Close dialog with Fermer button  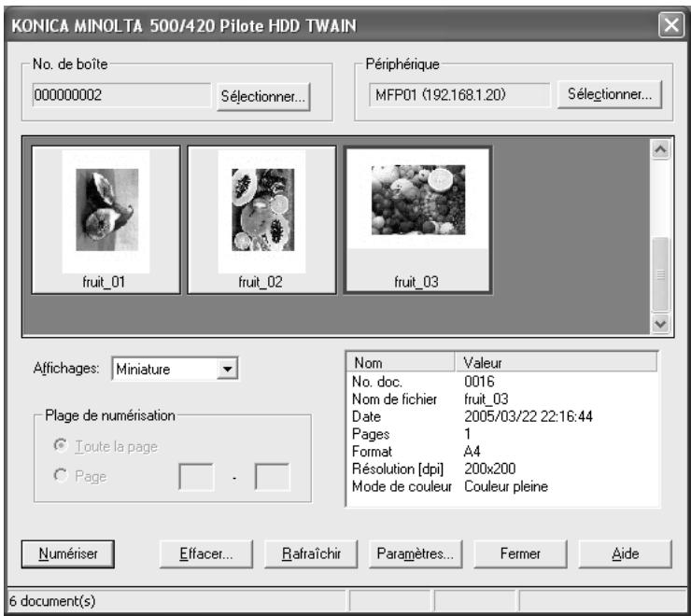[520, 553]
